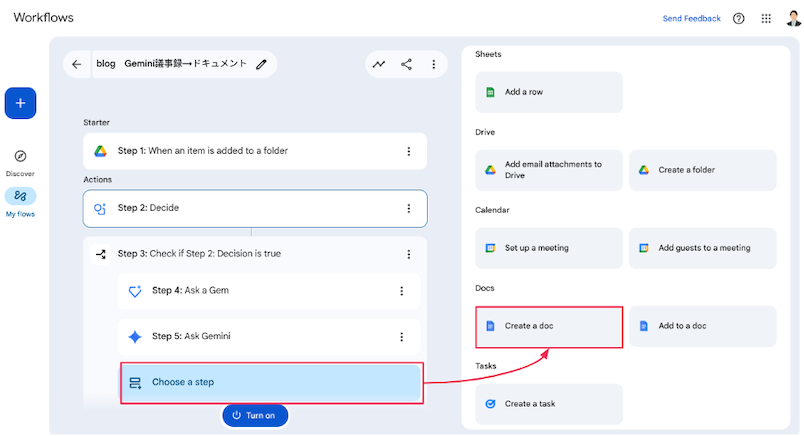This screenshot has width=804, height=436.
Task: Click Docs icon on Create a doc
Action: click(490, 326)
